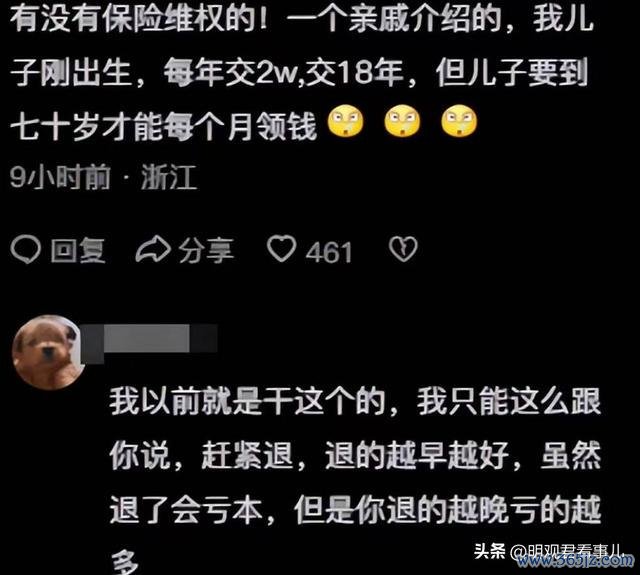Open the www.365jz.com watermark link
640x575 pixels.
[576, 561]
